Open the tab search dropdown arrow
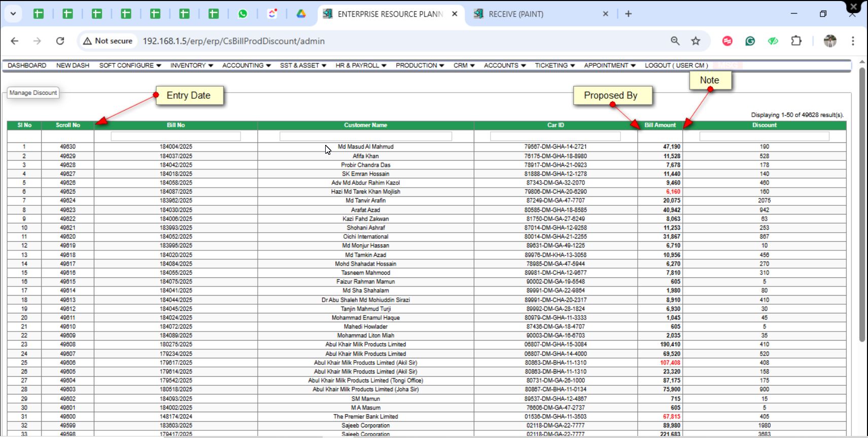Screen dimensions: 868x438 13,14
